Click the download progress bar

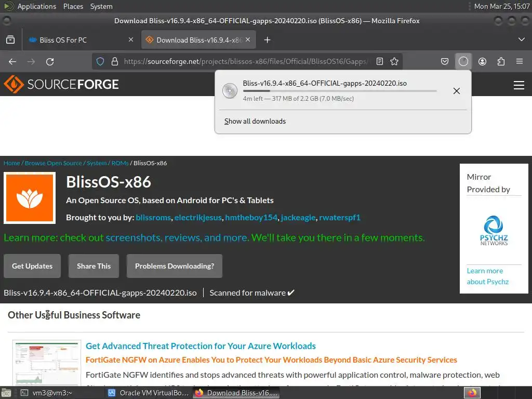(340, 91)
